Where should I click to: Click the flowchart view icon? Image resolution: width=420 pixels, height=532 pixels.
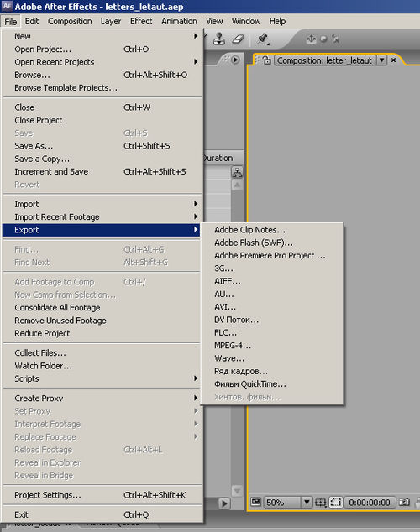[x=237, y=172]
